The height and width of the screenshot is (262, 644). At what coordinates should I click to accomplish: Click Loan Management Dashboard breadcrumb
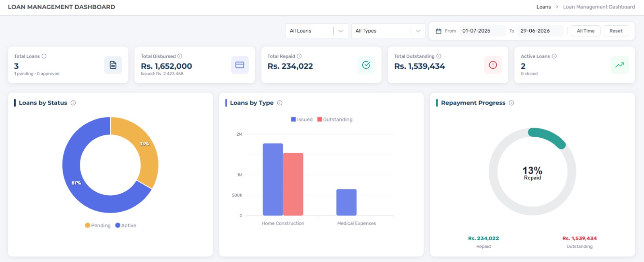tap(599, 7)
